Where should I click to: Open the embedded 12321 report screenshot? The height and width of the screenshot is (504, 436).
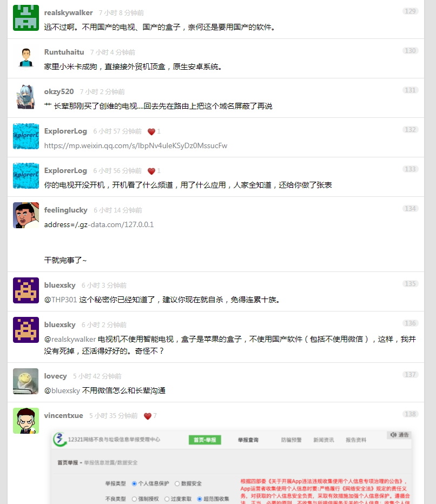coord(232,467)
